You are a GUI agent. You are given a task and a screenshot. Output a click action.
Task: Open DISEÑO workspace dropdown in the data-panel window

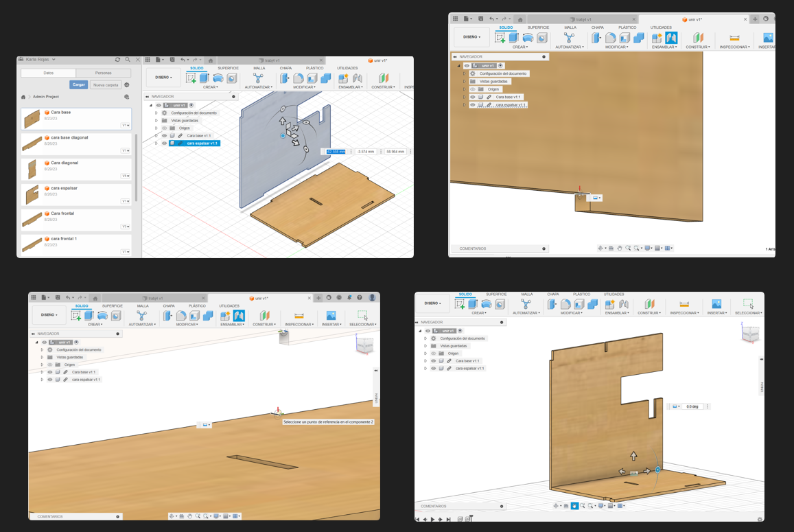[163, 78]
